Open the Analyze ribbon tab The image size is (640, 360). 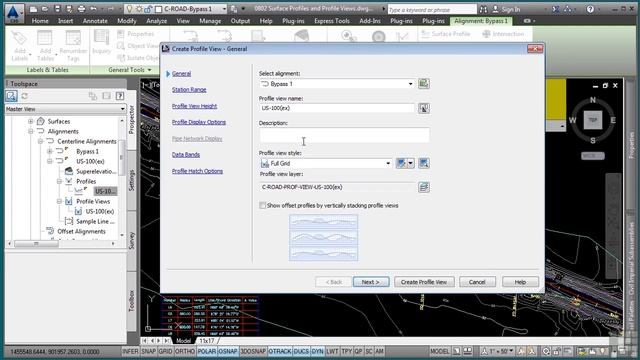pyautogui.click(x=156, y=21)
